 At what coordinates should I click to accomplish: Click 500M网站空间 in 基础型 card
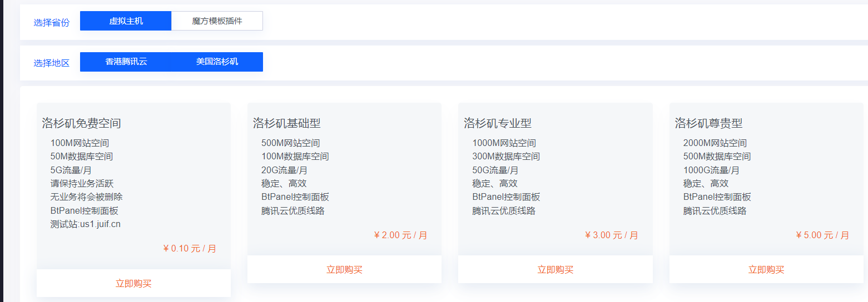[291, 143]
